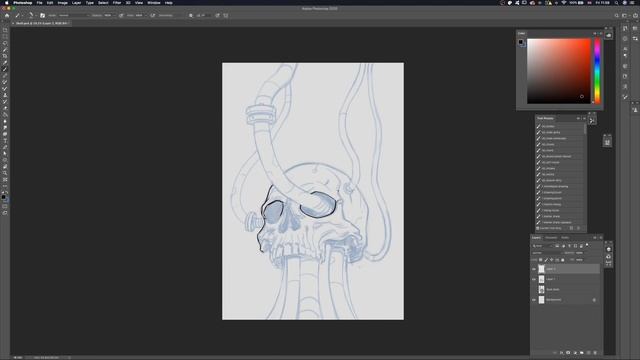The height and width of the screenshot is (360, 640).
Task: Enable airbrush-style build-up icon
Action: [x=153, y=16]
